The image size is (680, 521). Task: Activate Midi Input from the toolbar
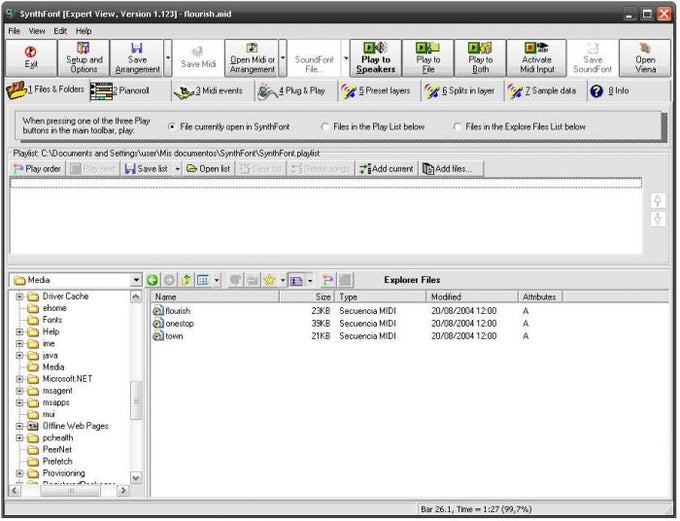pos(537,58)
